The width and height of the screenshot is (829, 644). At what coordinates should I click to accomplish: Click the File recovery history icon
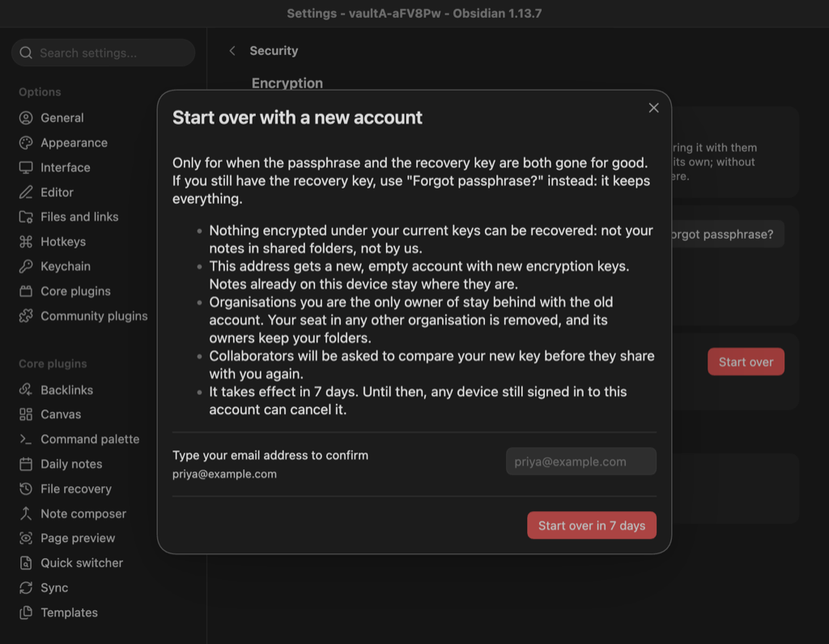coord(26,489)
